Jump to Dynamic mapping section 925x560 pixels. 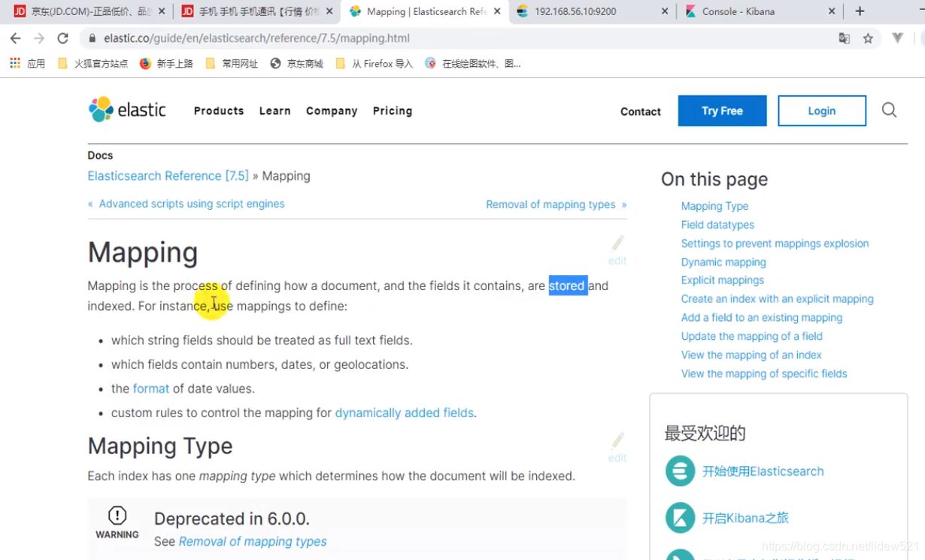tap(723, 262)
